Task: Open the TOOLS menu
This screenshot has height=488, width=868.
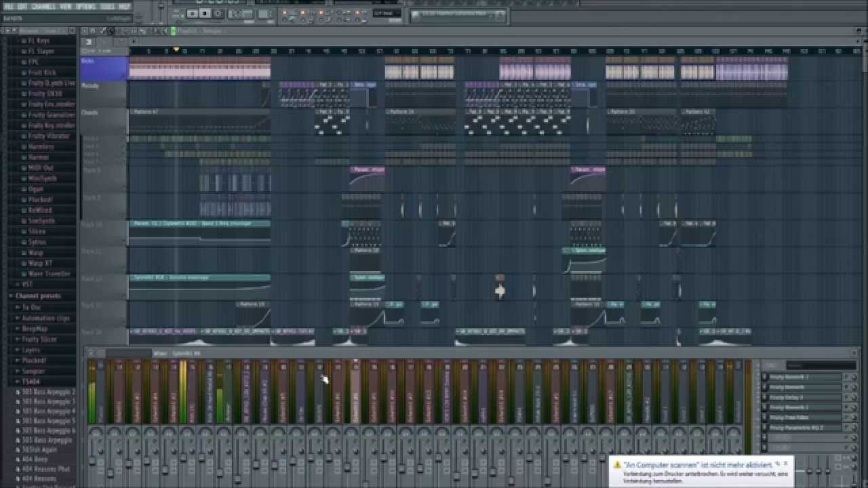Action: coord(107,7)
